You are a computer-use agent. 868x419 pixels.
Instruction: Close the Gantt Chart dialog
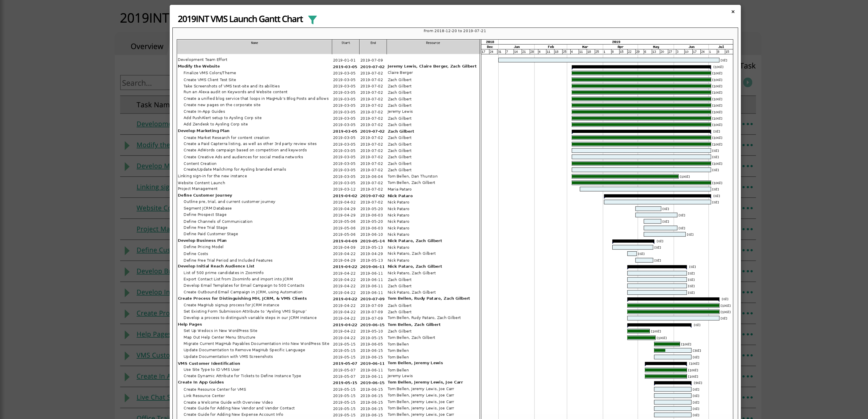[x=732, y=12]
